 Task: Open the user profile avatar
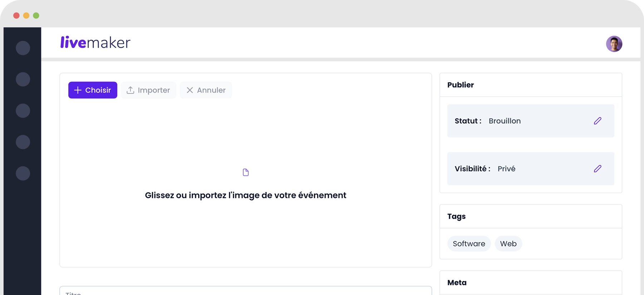click(614, 44)
